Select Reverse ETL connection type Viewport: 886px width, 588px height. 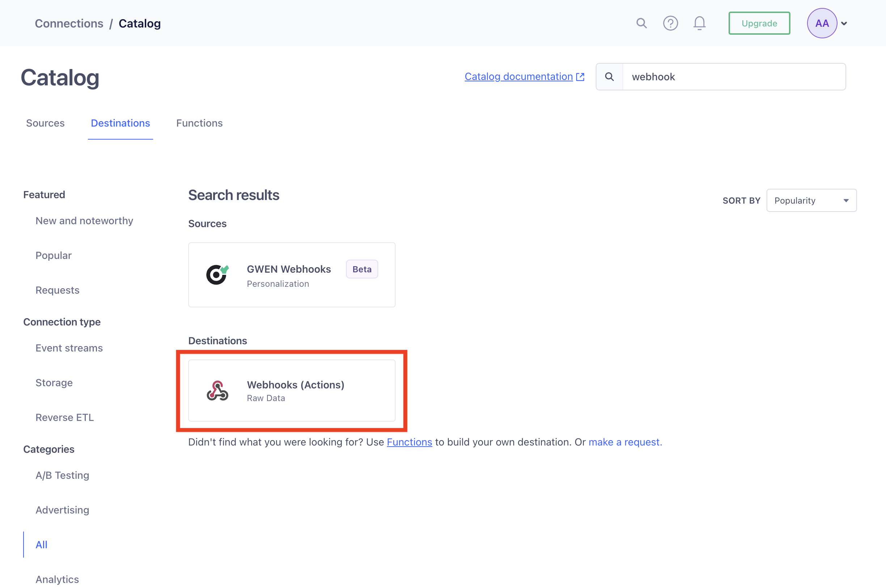[x=64, y=417]
